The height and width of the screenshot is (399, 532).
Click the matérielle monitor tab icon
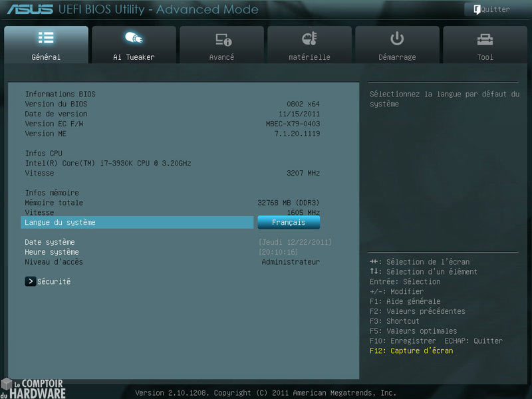click(309, 39)
